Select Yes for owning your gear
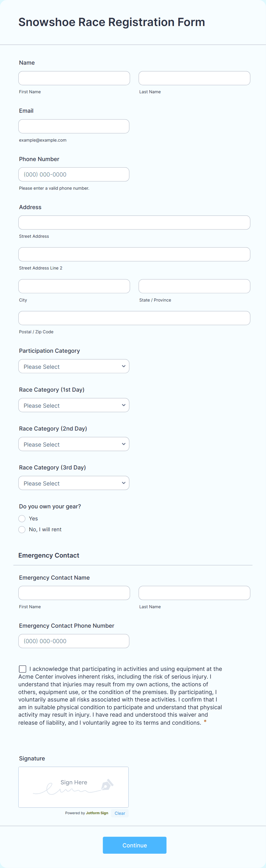The image size is (266, 868). (22, 519)
